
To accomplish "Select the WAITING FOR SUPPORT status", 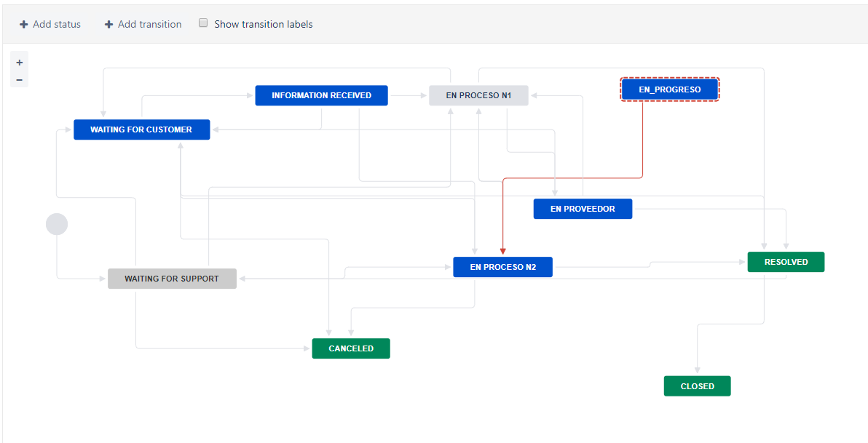I will [x=172, y=279].
